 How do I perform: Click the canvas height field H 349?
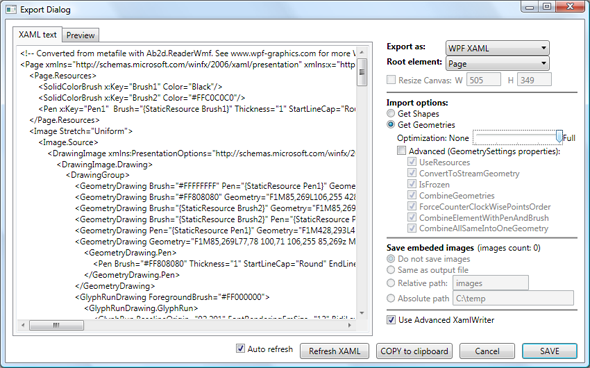(x=534, y=80)
